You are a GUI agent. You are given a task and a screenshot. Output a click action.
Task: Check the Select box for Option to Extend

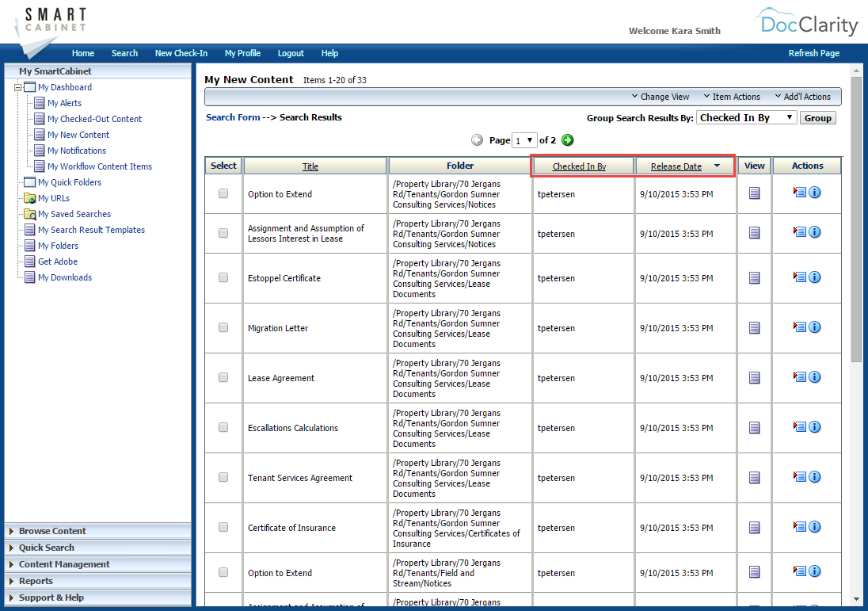(223, 193)
